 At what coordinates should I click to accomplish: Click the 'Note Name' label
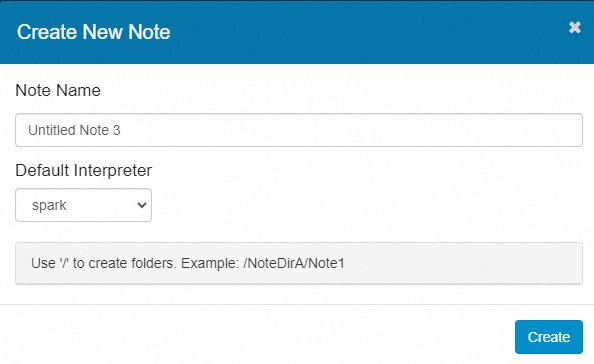(58, 90)
